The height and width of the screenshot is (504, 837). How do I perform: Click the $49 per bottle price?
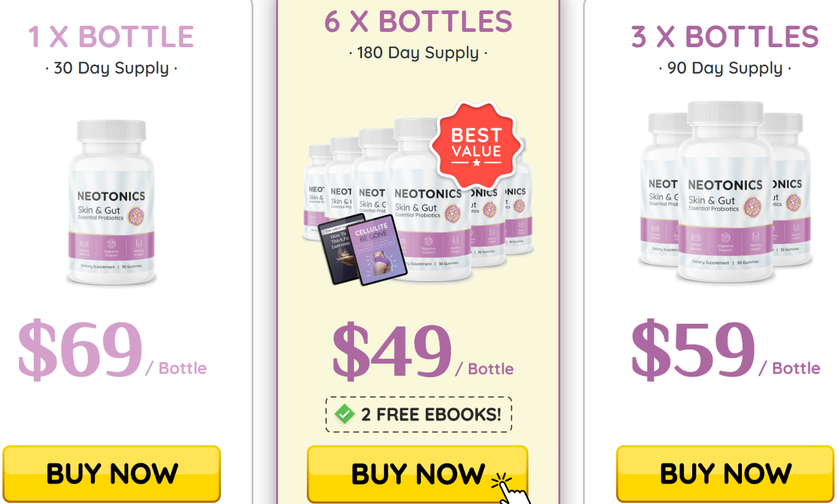[x=423, y=351]
